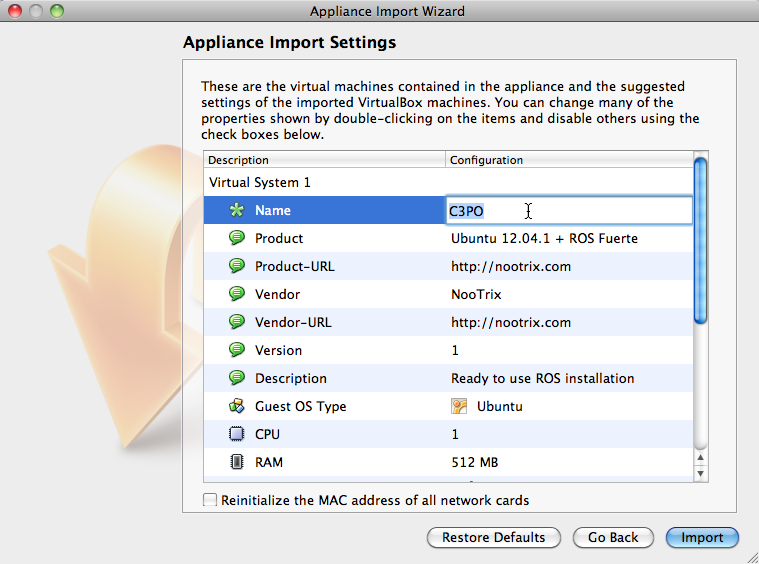Click the CPU chip icon
The image size is (759, 564).
(237, 434)
